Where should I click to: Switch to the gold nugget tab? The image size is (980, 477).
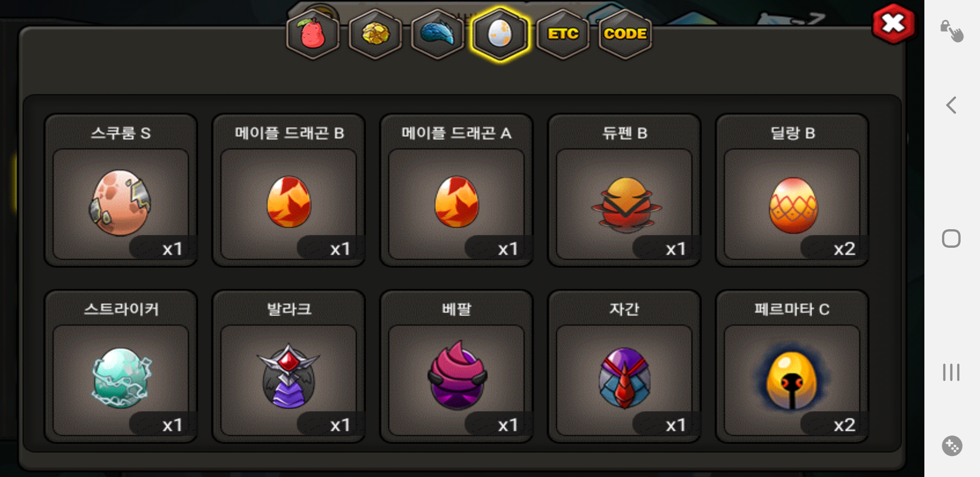tap(375, 34)
